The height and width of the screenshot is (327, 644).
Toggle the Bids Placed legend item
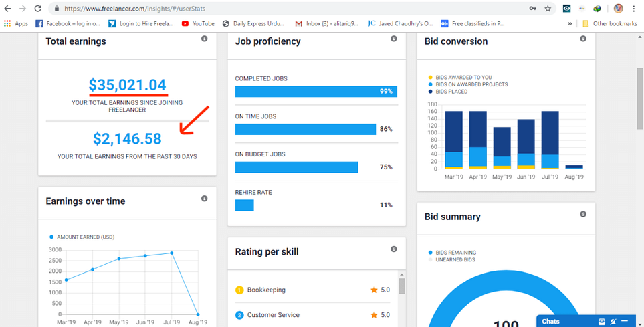pos(447,92)
